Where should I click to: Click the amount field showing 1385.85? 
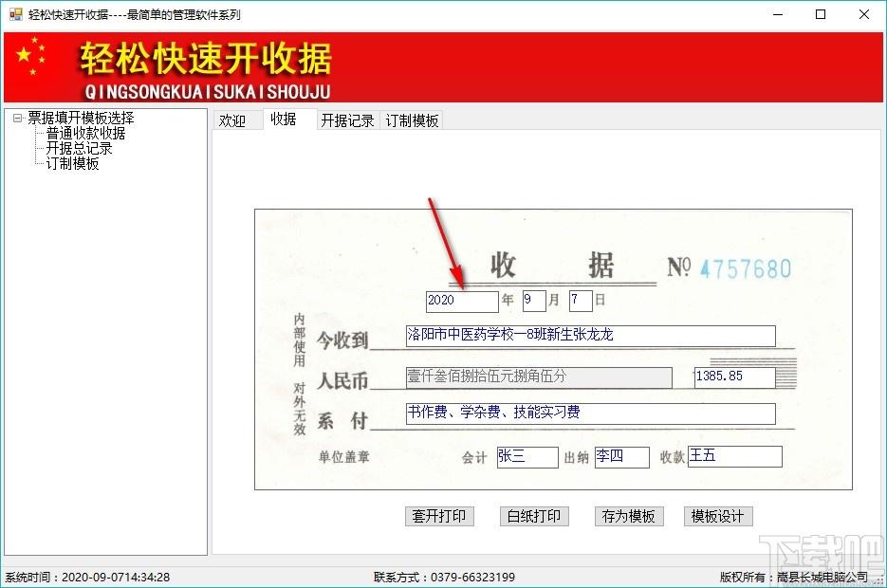pyautogui.click(x=736, y=377)
